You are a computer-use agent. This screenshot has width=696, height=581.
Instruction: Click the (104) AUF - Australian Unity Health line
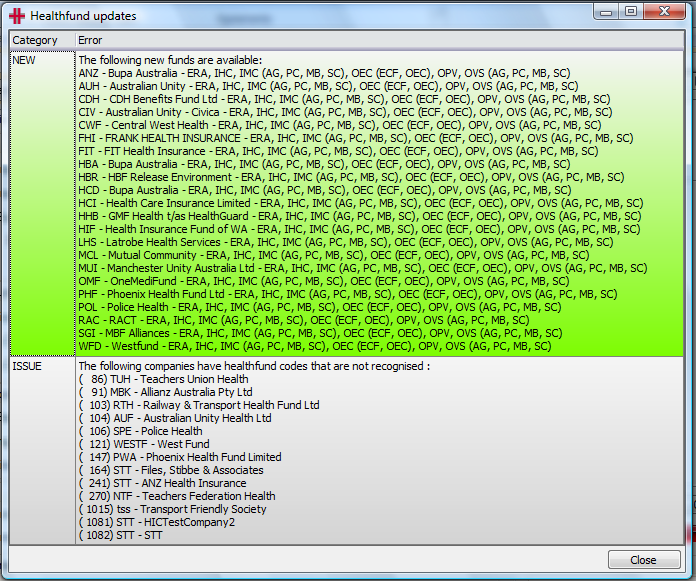pos(175,419)
